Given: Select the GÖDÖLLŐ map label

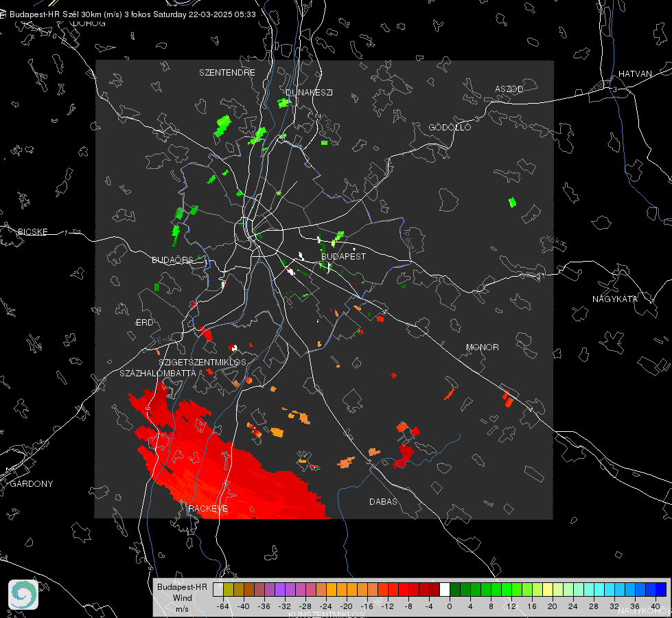Looking at the screenshot, I should point(450,127).
